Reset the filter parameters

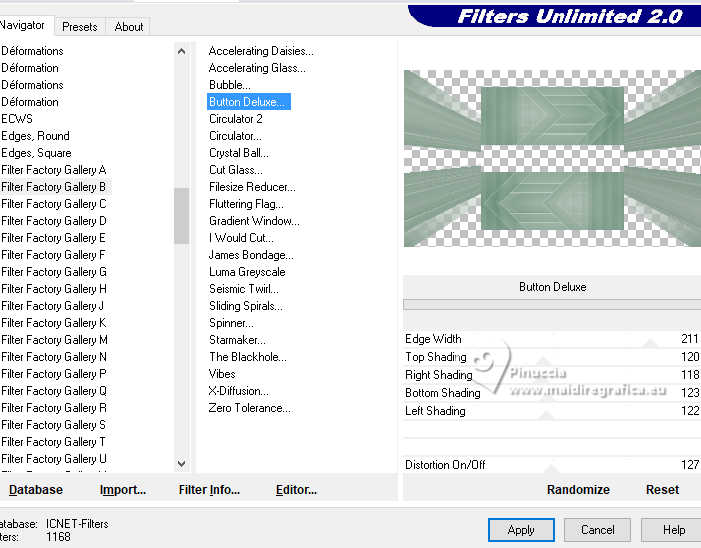[x=662, y=489]
